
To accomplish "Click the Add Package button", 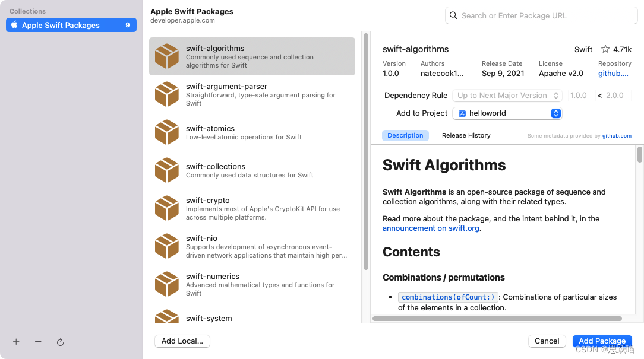I will (x=602, y=341).
